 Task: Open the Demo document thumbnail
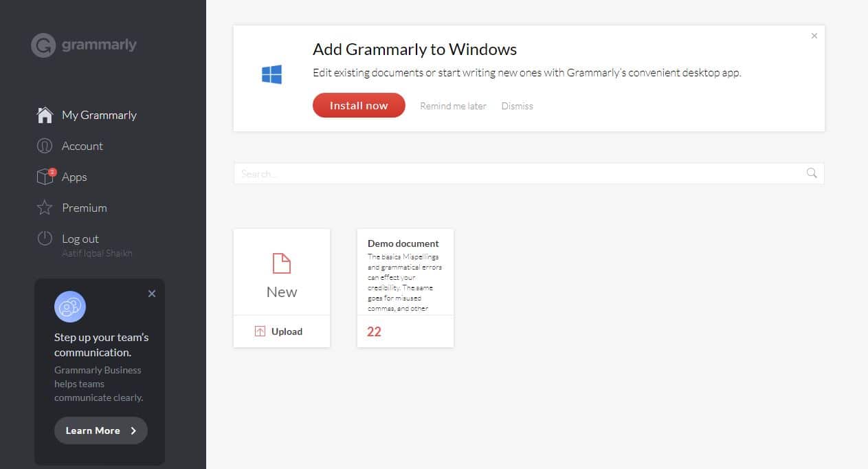pos(405,288)
